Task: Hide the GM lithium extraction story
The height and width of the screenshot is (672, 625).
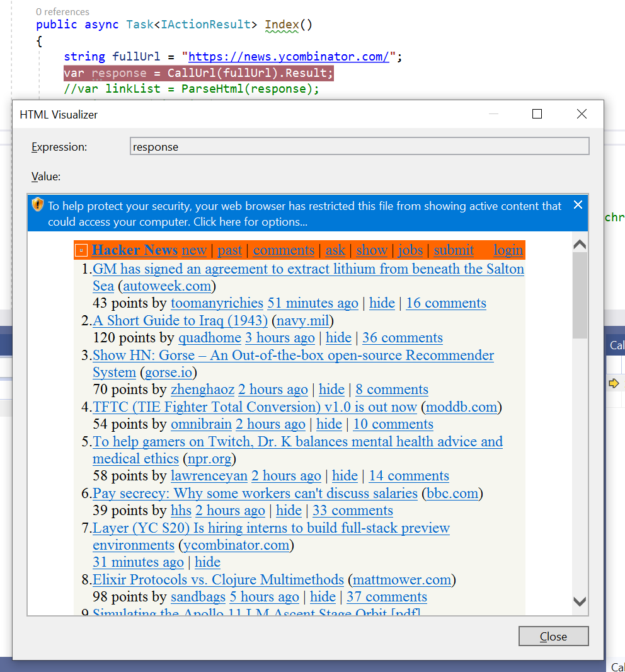Action: pos(382,303)
